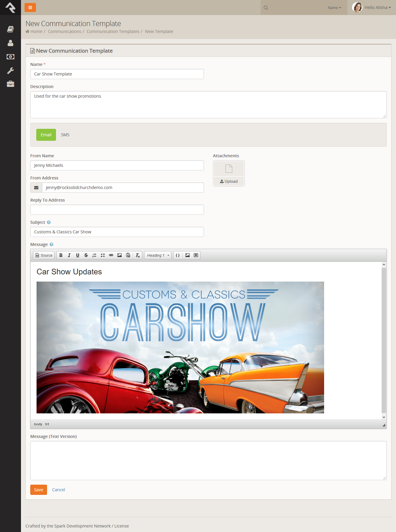Open the Intranet book icon in sidebar
The width and height of the screenshot is (396, 532).
click(x=10, y=29)
